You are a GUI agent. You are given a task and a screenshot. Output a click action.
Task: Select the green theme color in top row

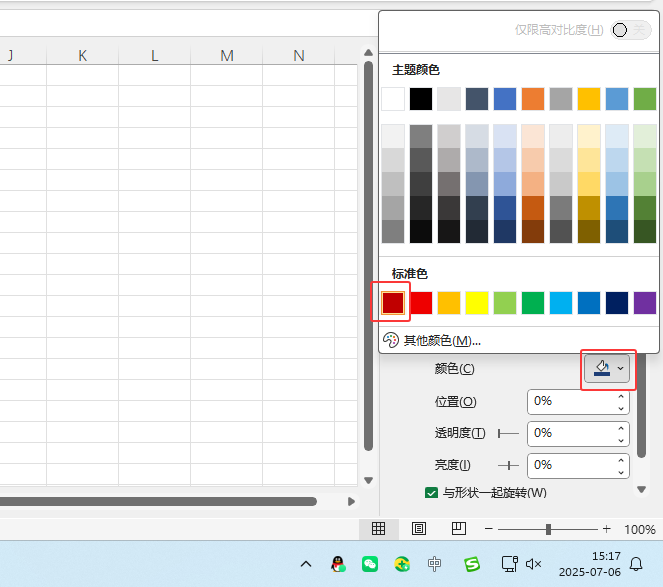[645, 99]
